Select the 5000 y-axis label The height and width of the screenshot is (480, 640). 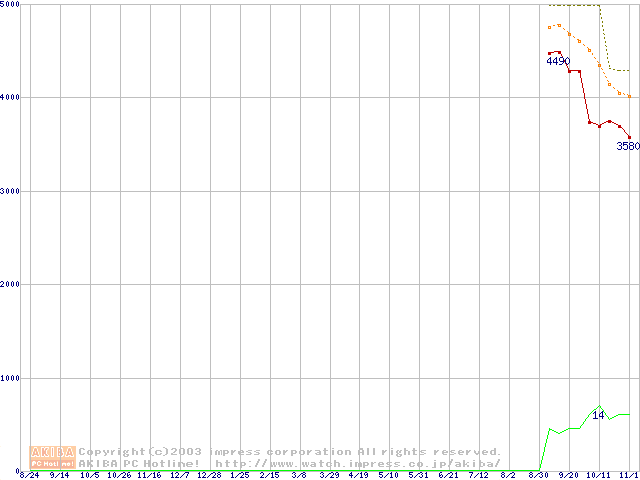coord(12,5)
